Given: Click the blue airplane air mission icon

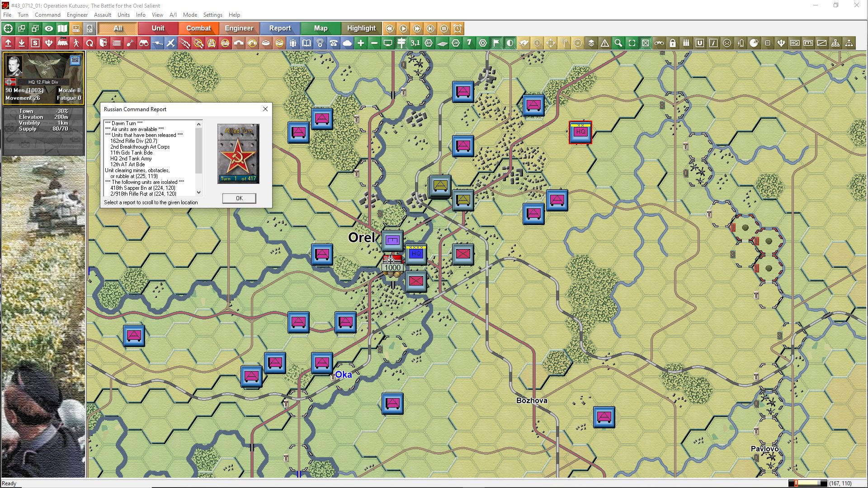Looking at the screenshot, I should pyautogui.click(x=171, y=43).
